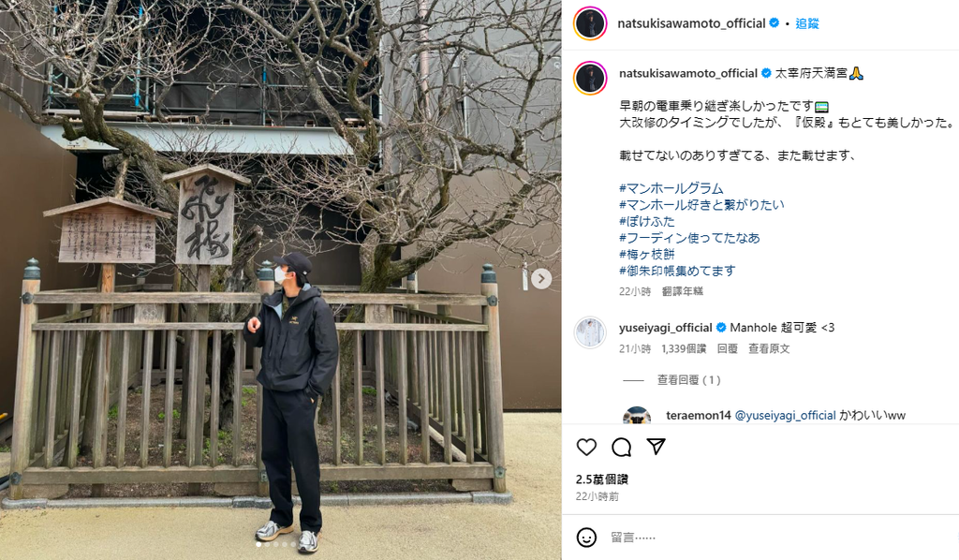
Task: Like the post with heart icon
Action: (586, 448)
